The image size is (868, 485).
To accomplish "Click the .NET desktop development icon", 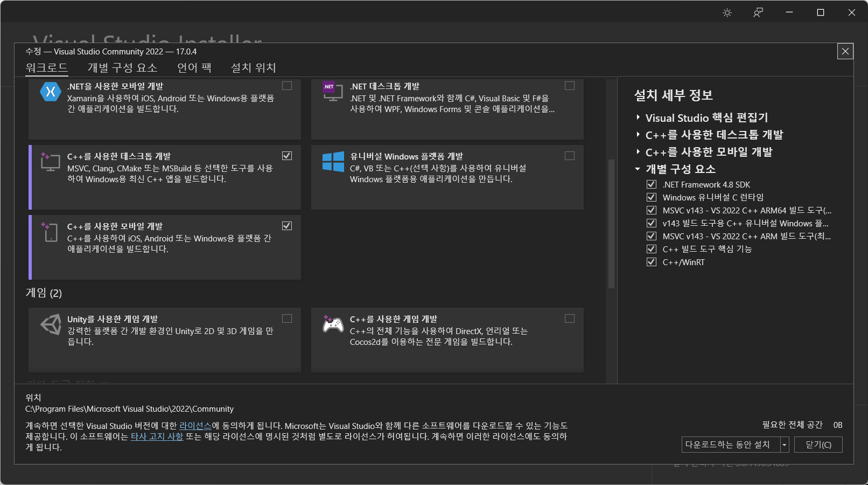I will click(332, 91).
